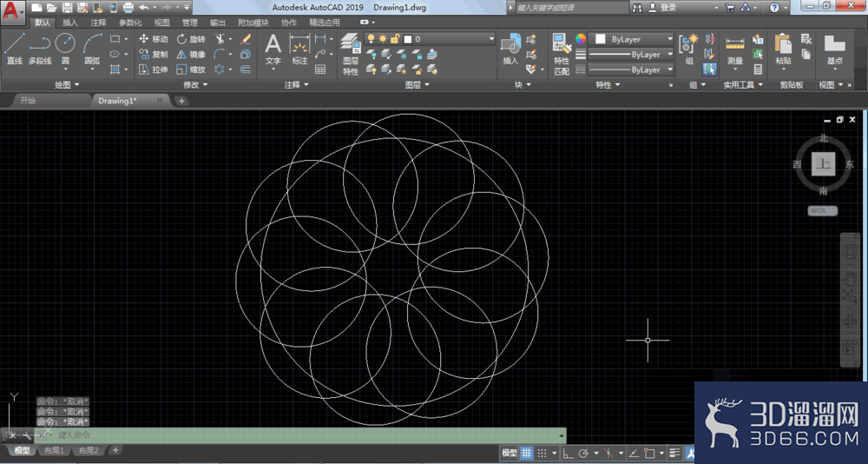
Task: Click the Measure (测量) tool
Action: [734, 50]
